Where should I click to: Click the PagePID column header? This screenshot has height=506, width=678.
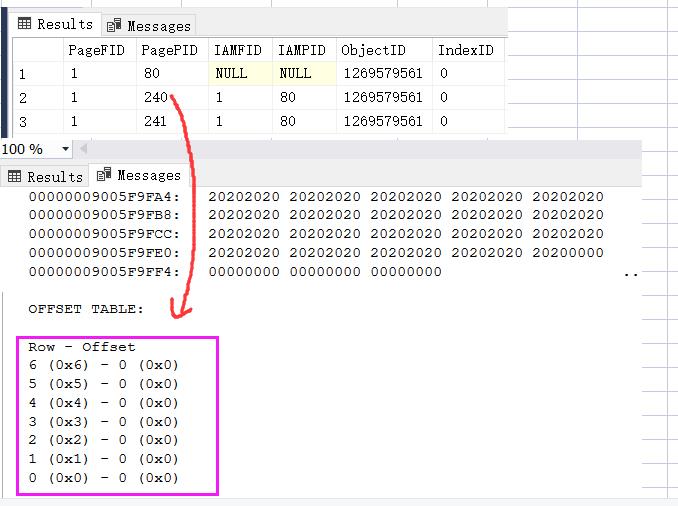coord(170,50)
